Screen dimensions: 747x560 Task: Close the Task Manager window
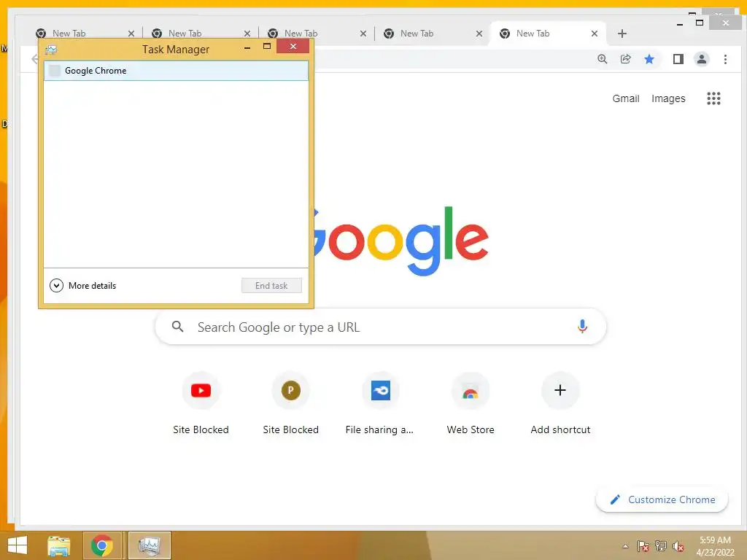tap(293, 46)
